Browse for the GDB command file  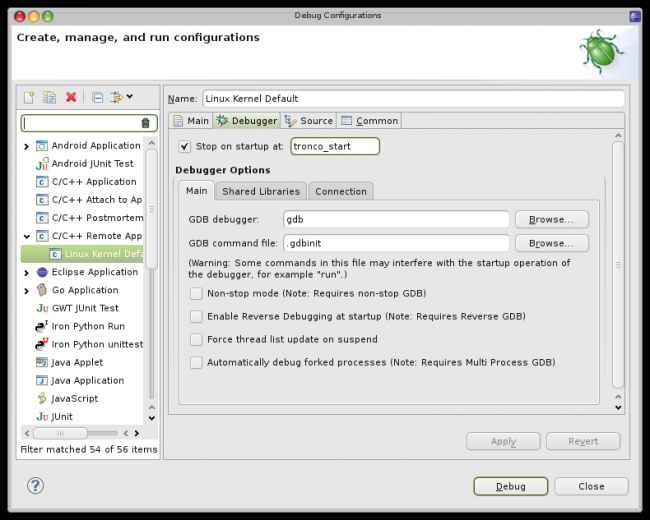[x=552, y=243]
